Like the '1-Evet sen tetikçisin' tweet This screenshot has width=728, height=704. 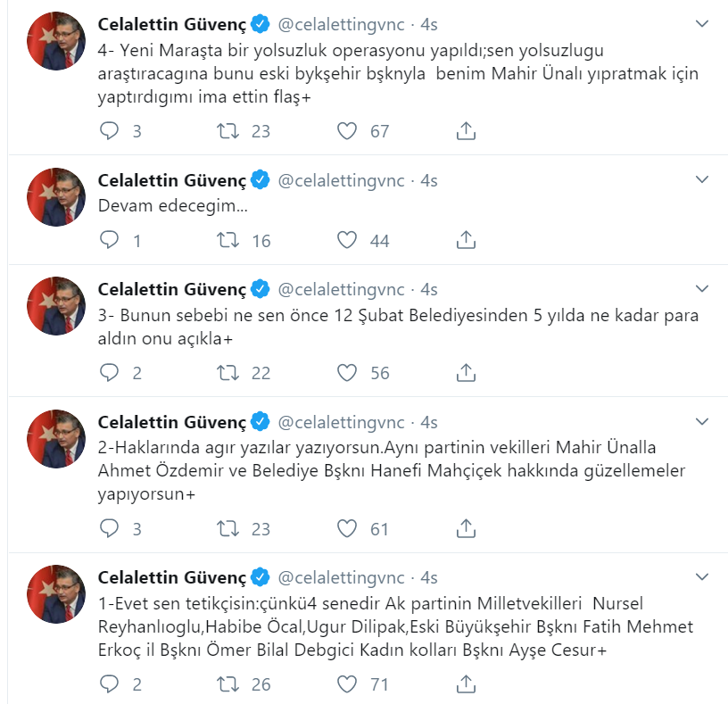click(347, 684)
